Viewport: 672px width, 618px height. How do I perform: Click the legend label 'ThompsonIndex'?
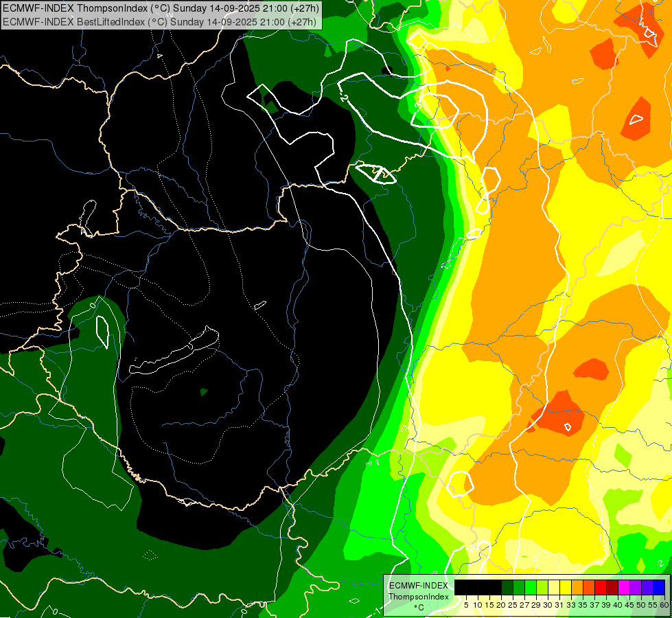(419, 597)
